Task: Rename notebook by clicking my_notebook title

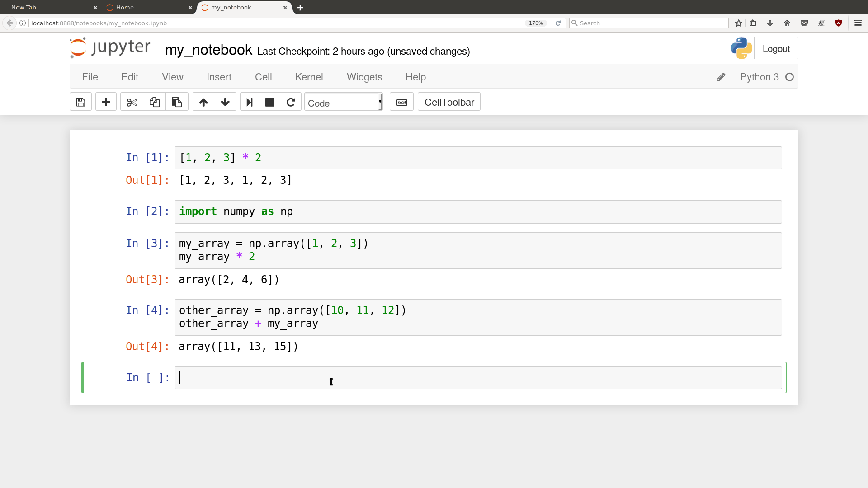Action: [208, 50]
